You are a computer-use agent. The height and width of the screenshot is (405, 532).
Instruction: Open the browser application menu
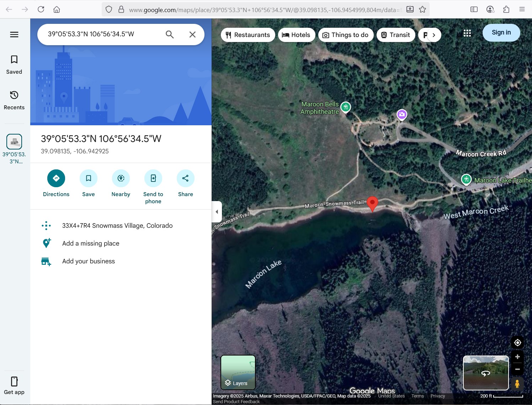tap(522, 9)
